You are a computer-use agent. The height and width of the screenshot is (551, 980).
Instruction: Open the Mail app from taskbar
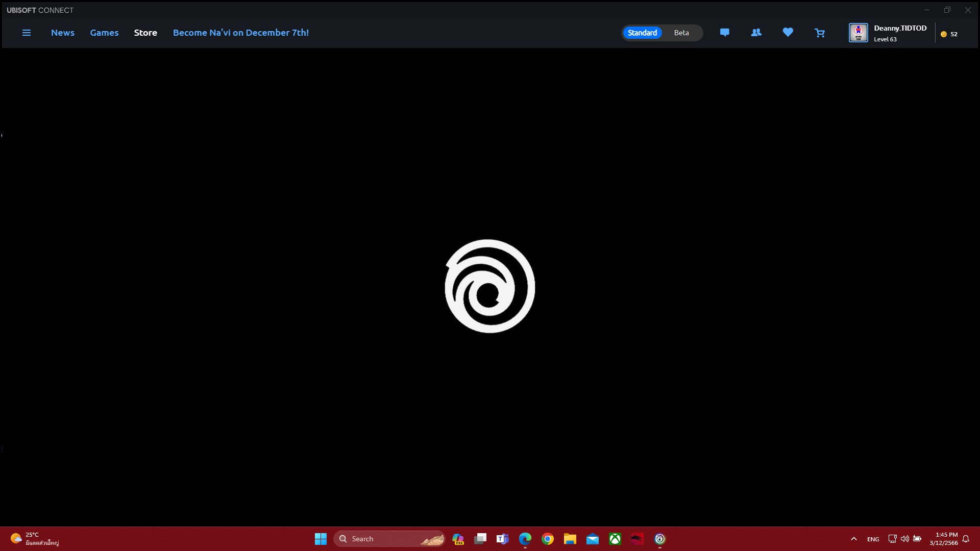click(x=593, y=539)
